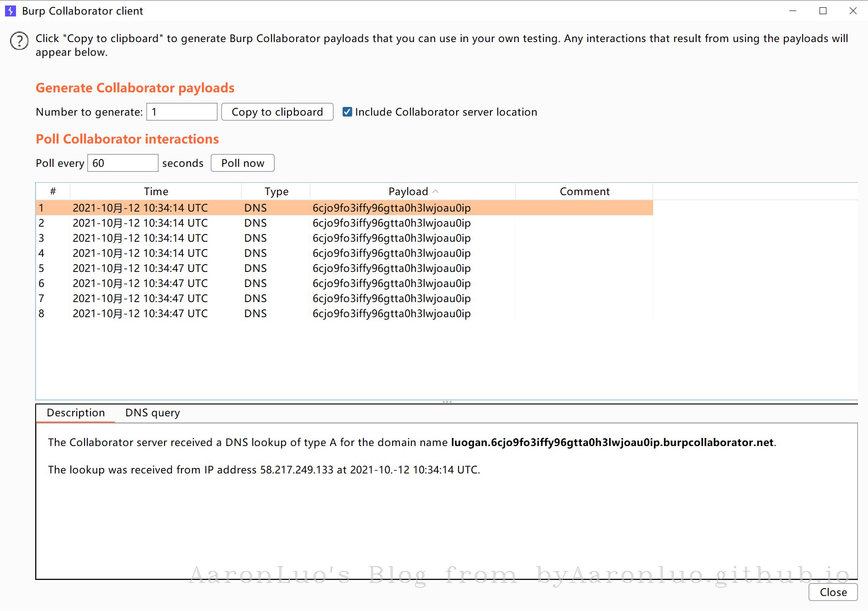The image size is (868, 611).
Task: Switch to the Description tab
Action: click(76, 413)
